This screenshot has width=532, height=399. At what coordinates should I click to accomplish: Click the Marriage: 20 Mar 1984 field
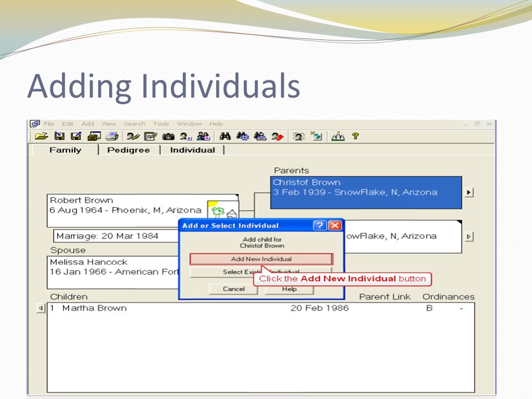[x=116, y=236]
